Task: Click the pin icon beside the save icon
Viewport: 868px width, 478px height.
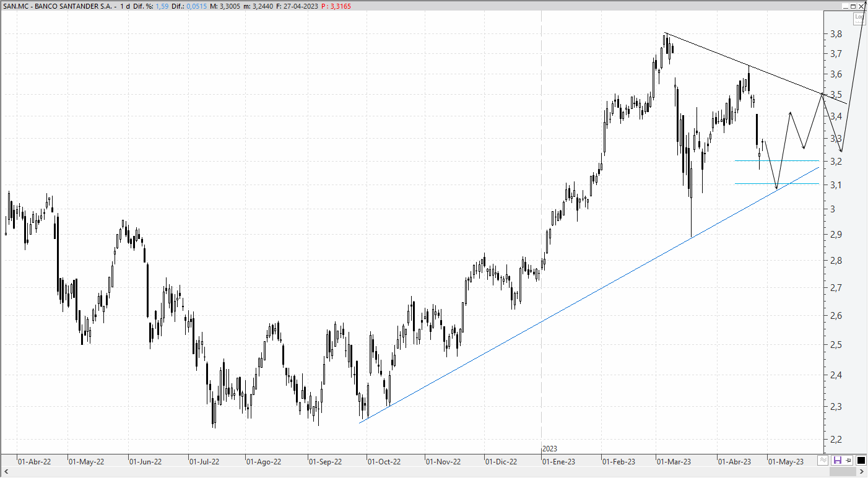Action: (848, 460)
